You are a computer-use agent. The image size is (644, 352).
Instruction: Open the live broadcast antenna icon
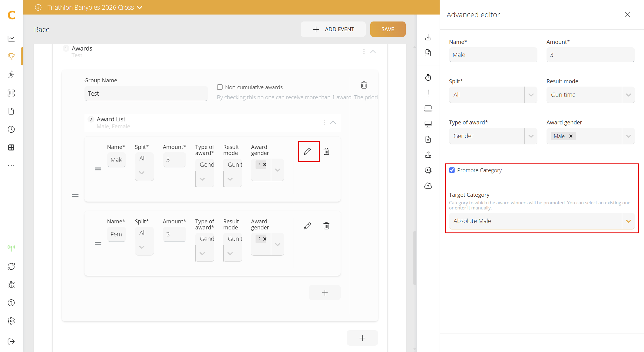11,248
